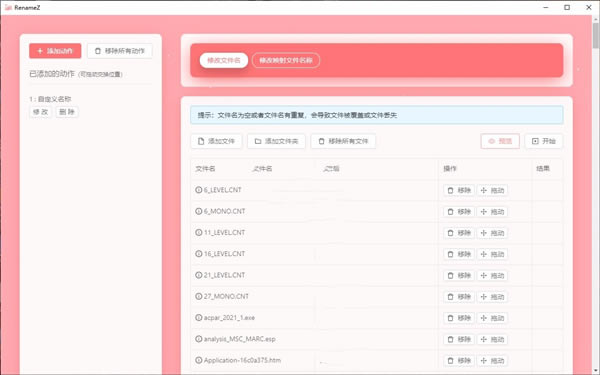This screenshot has width=600, height=375.
Task: Remove 6_LEVEL.CNT with its 移除 button
Action: pos(459,190)
